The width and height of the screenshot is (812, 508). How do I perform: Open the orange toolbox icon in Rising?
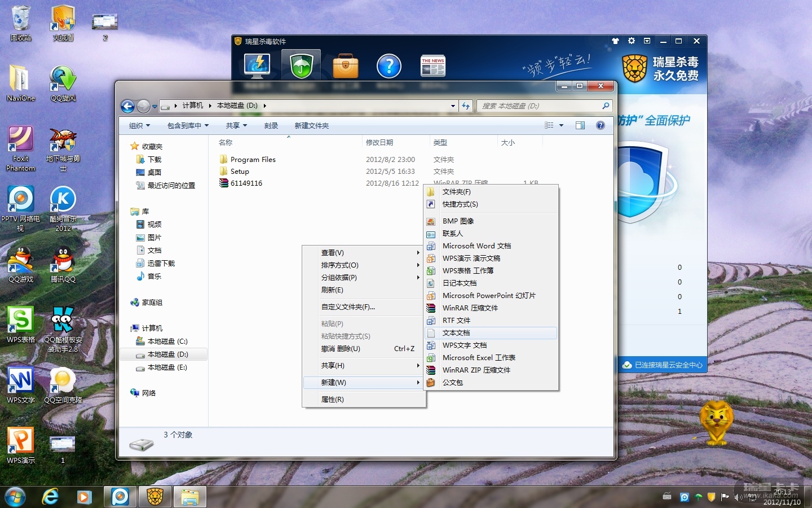tap(345, 66)
